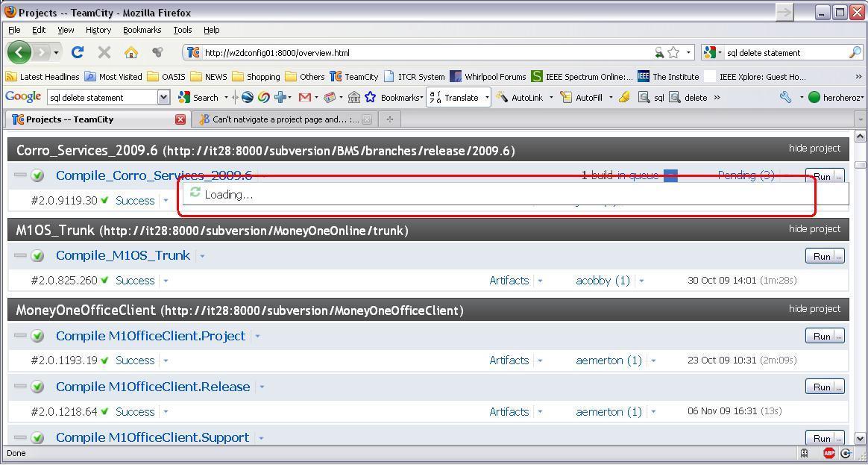Open the Home page icon
Image resolution: width=868 pixels, height=465 pixels.
[x=131, y=53]
